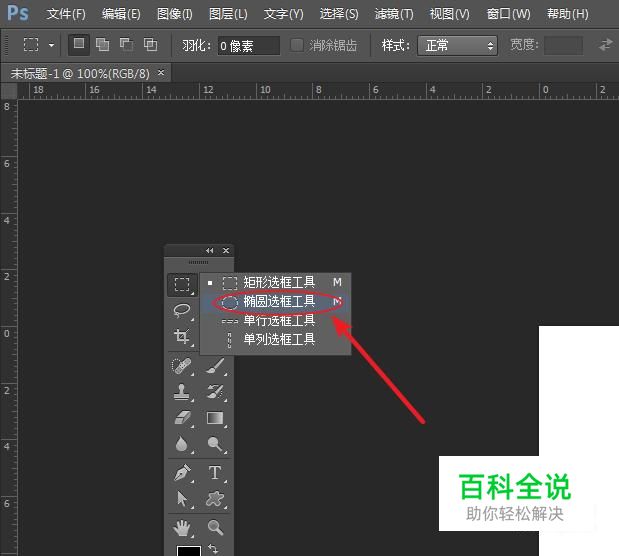Switch to the 未标题-1 document tab
619x556 pixels.
[80, 73]
